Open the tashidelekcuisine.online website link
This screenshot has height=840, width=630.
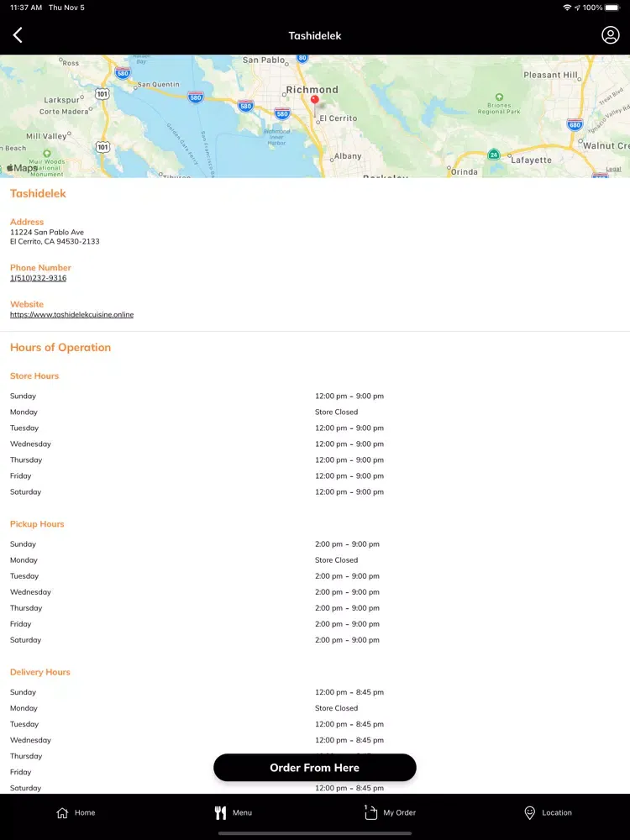tap(71, 314)
